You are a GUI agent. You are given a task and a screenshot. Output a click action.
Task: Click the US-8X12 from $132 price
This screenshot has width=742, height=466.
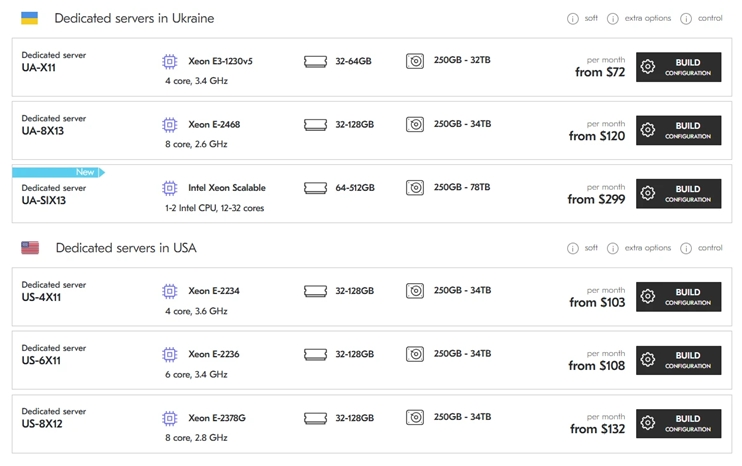pos(597,430)
